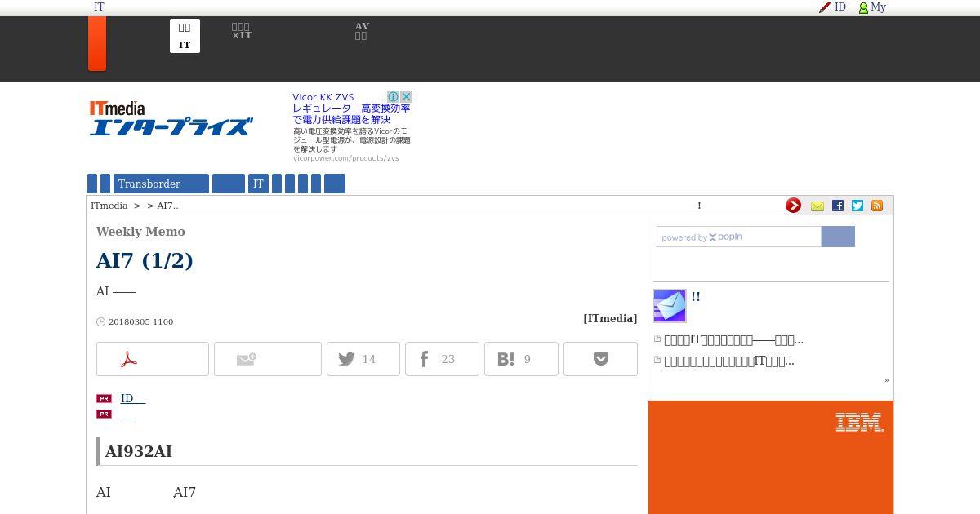Share article on Facebook, count 23
The height and width of the screenshot is (514, 980).
442,359
